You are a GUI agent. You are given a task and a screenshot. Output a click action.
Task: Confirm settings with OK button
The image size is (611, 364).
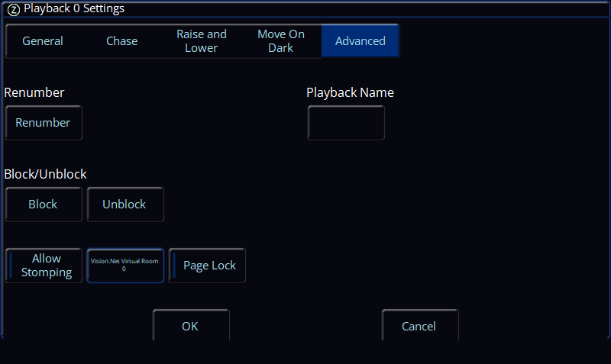pos(191,325)
